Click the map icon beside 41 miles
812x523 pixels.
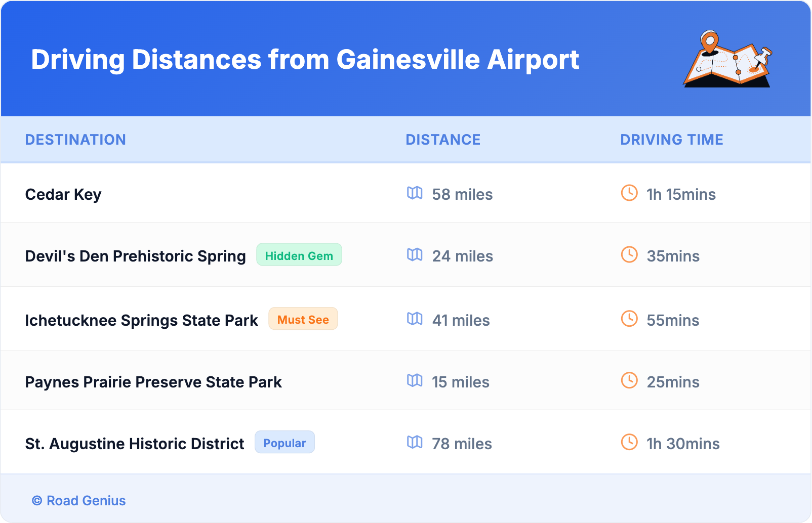415,319
